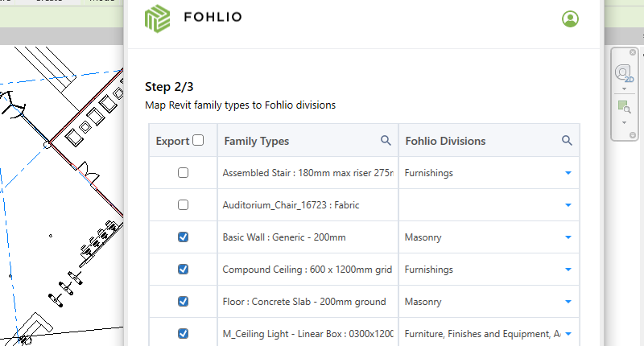Uncheck export for Floor Concrete Slab row
This screenshot has height=346, width=644.
point(184,302)
